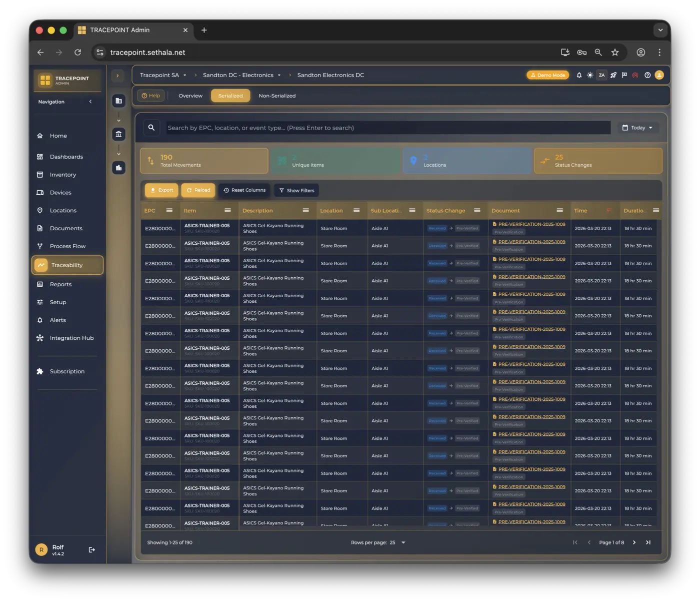Click the logout icon beside Rolf
The height and width of the screenshot is (602, 700).
[x=91, y=550]
